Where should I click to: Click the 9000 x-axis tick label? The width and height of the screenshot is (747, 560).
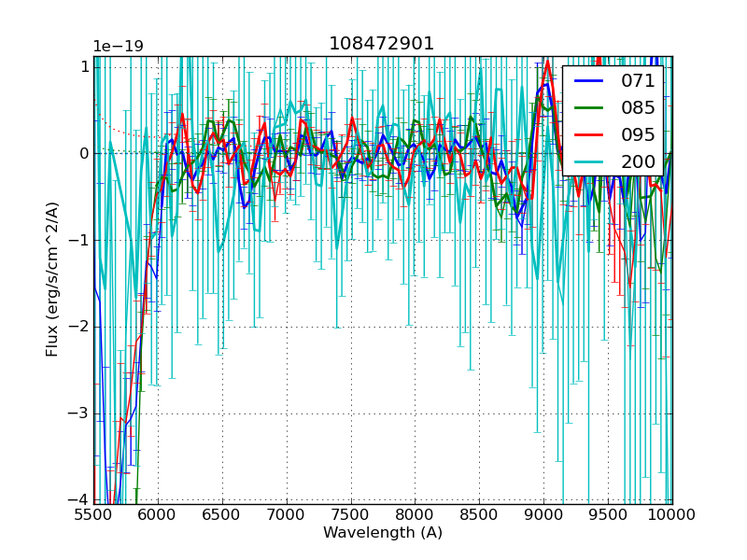543,514
